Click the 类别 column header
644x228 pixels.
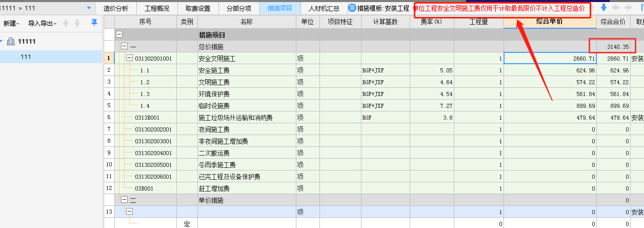click(x=187, y=22)
